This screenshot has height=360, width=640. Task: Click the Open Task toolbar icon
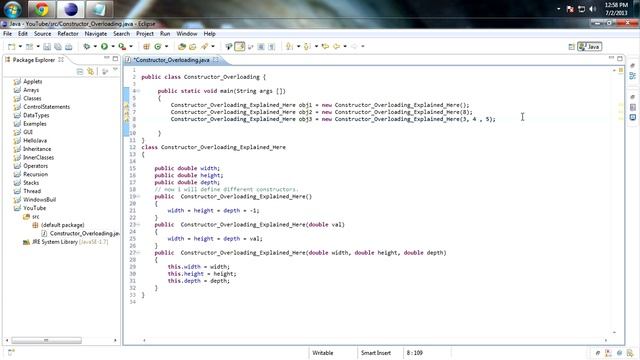click(x=193, y=47)
